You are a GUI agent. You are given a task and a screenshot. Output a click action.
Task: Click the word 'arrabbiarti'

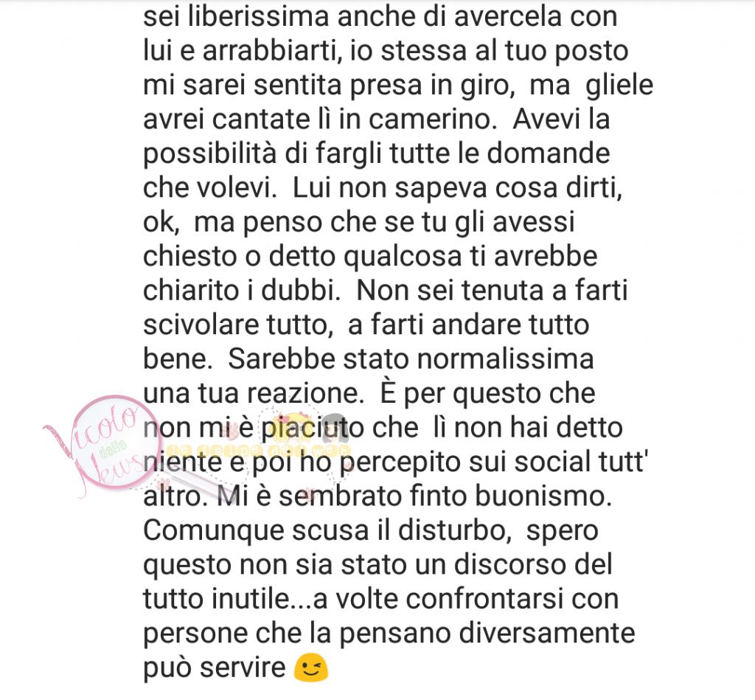tap(273, 51)
